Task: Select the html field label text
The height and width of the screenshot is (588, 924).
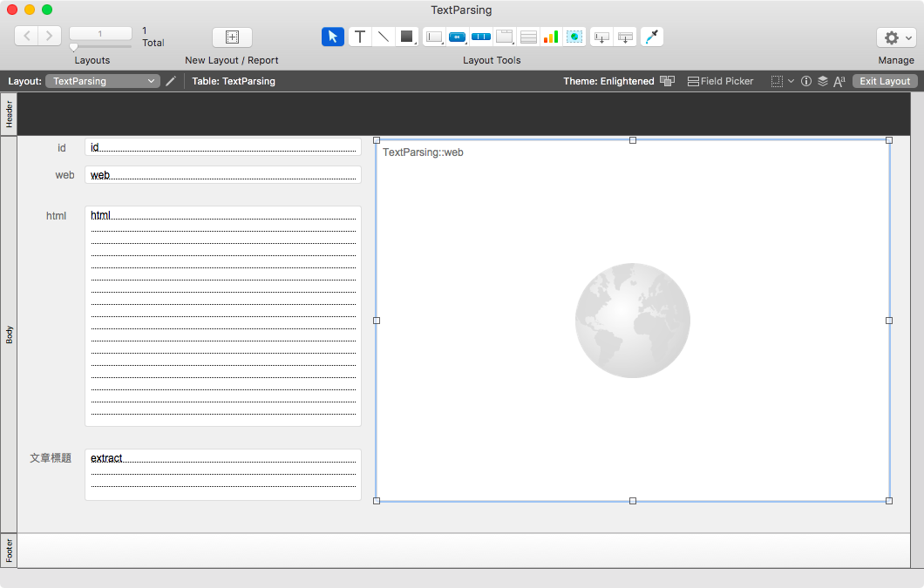Action: coord(56,216)
